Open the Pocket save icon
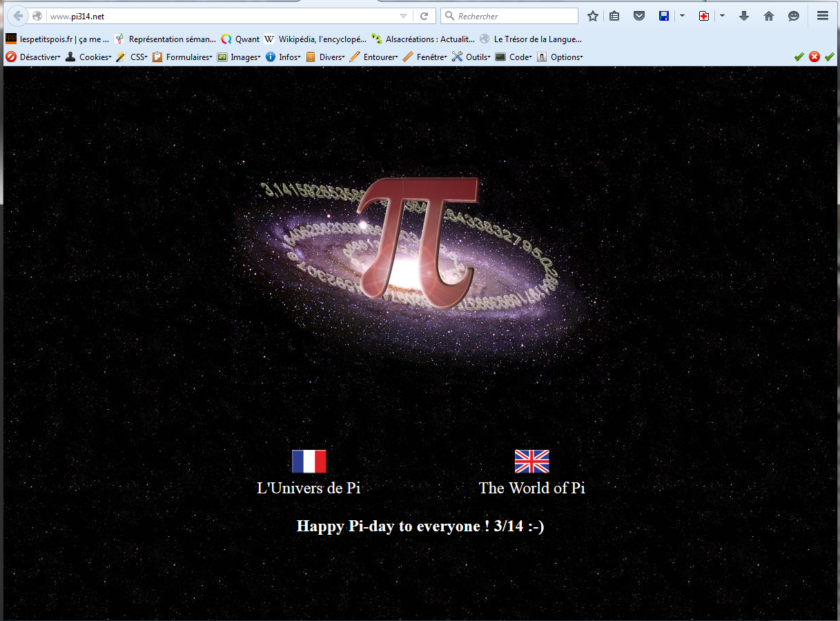Viewport: 840px width, 621px height. pos(639,16)
